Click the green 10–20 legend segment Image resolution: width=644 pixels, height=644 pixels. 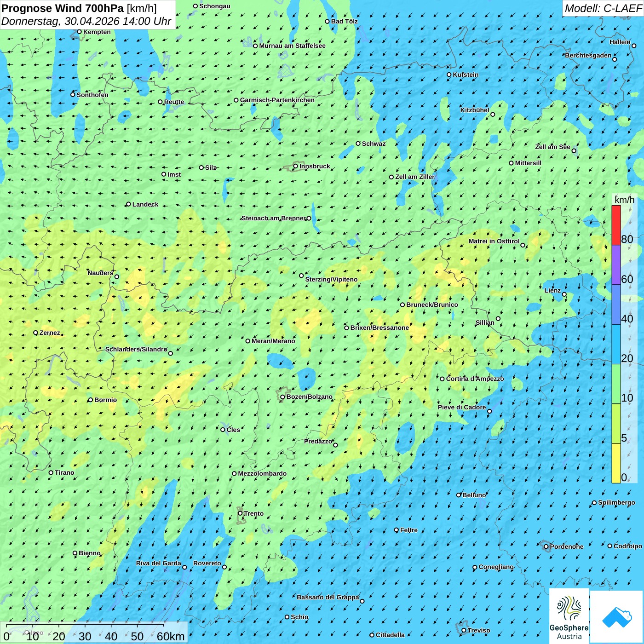(616, 384)
